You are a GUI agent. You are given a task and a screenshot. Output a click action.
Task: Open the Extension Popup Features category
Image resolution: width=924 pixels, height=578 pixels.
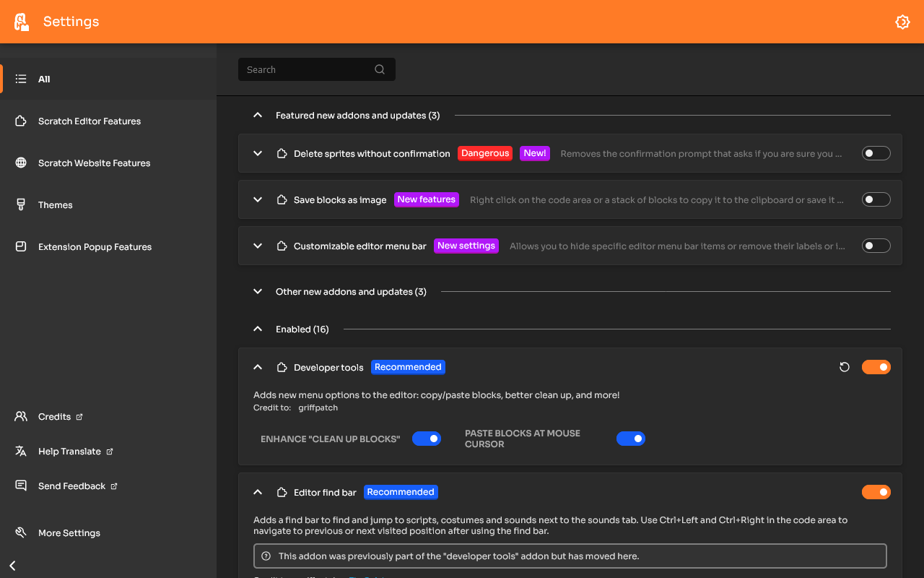tap(108, 246)
